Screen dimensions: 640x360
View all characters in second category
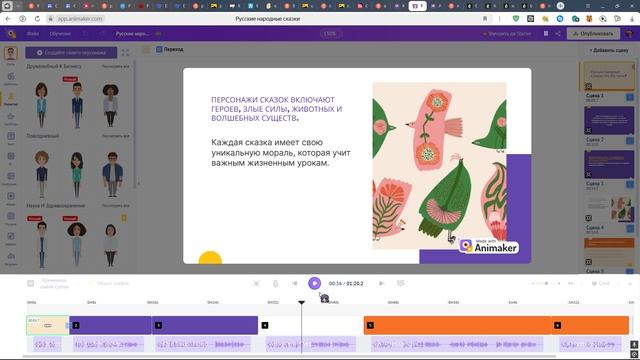click(x=116, y=136)
